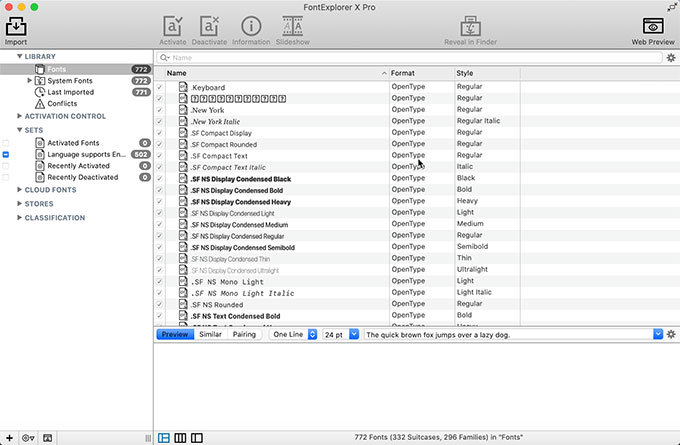Click the .New York font file icon
Image resolution: width=680 pixels, height=445 pixels.
coord(183,110)
